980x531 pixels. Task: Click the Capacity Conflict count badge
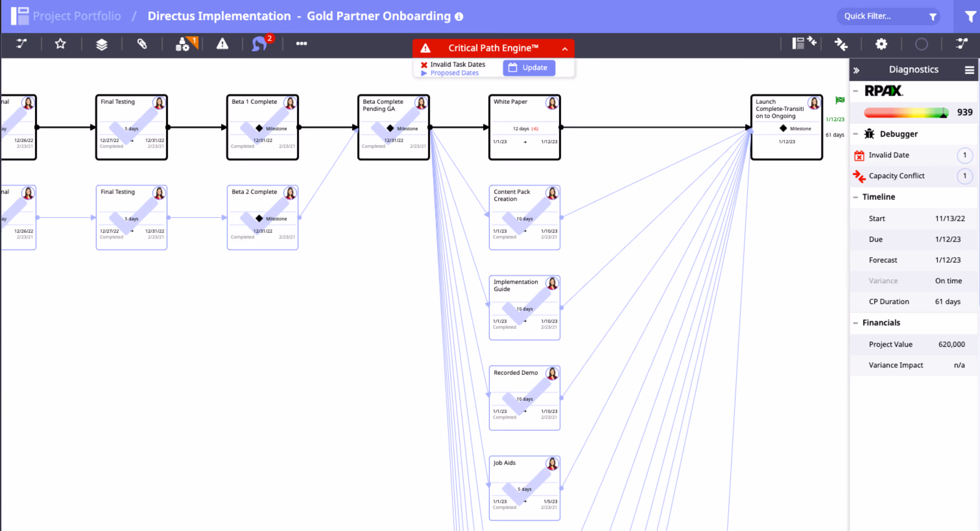[964, 176]
